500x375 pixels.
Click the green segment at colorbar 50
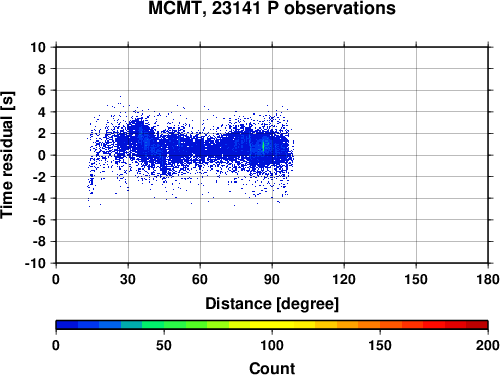coord(164,325)
